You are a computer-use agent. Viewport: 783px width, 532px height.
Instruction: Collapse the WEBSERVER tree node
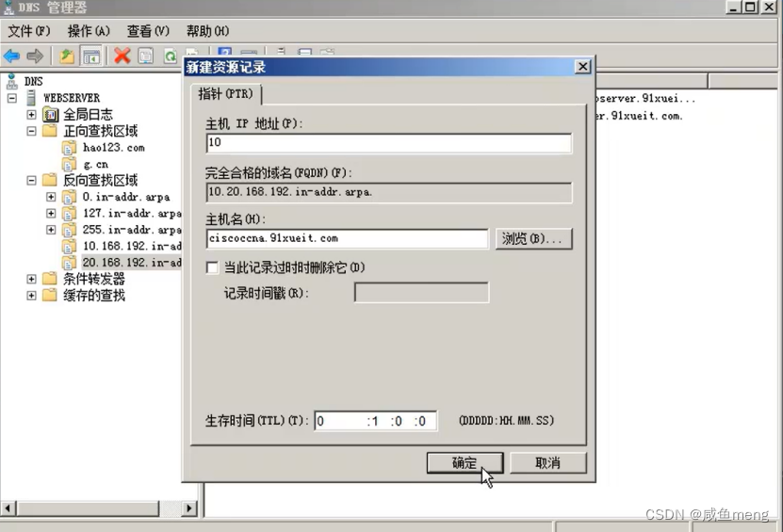click(x=12, y=98)
